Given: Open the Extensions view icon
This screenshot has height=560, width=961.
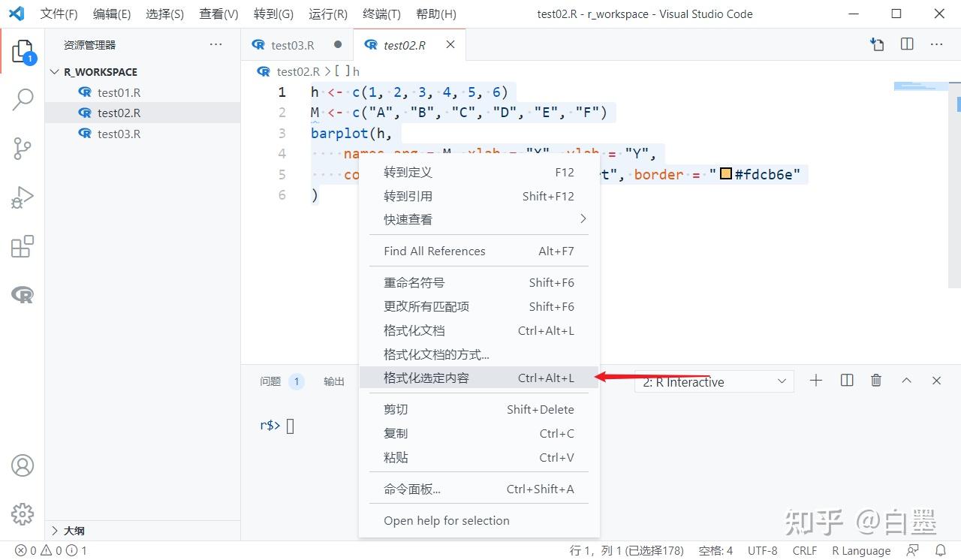Looking at the screenshot, I should pos(23,245).
